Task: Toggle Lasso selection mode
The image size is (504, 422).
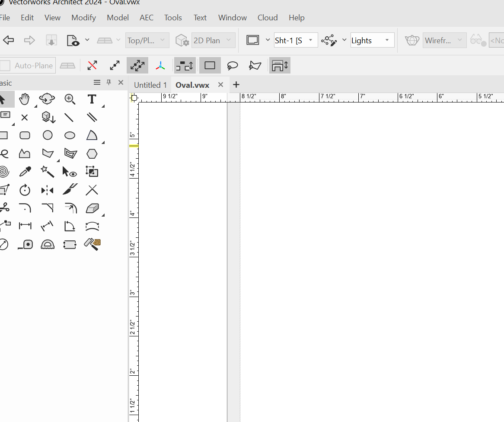Action: 233,66
